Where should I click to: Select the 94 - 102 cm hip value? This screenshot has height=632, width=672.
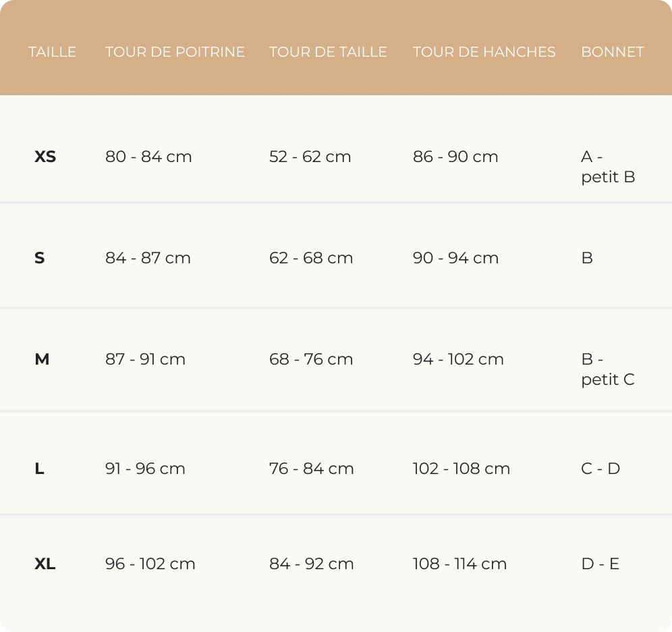[458, 359]
